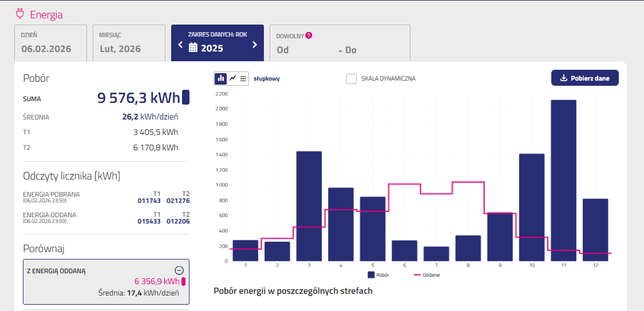Open the Dzień tab dated 06.02.2026
The height and width of the screenshot is (311, 644).
[x=50, y=43]
